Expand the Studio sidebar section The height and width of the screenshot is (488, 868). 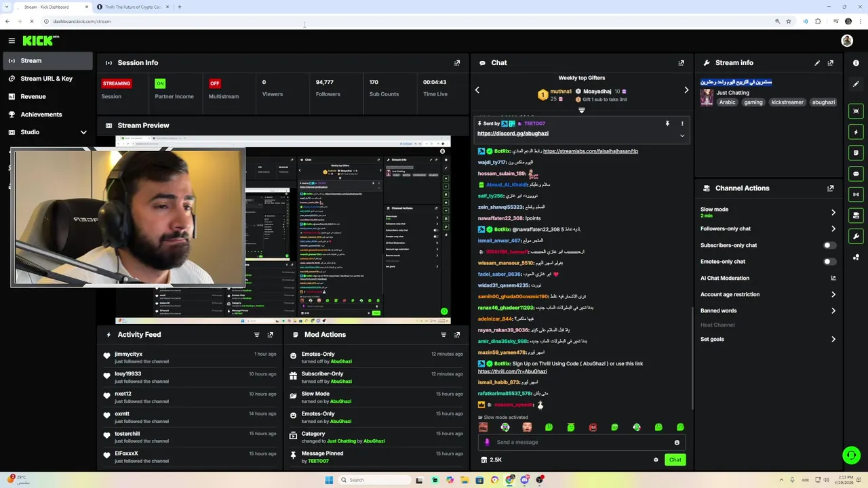click(83, 132)
